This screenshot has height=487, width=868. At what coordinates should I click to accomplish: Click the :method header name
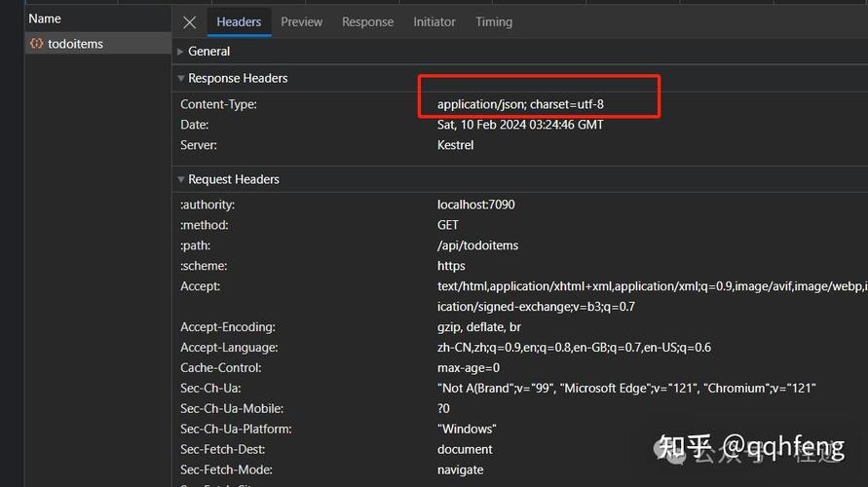(204, 225)
